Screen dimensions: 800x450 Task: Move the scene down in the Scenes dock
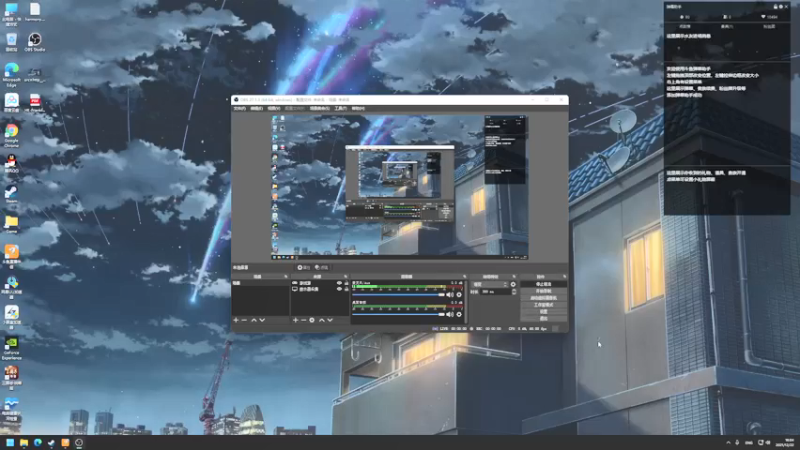click(x=262, y=320)
